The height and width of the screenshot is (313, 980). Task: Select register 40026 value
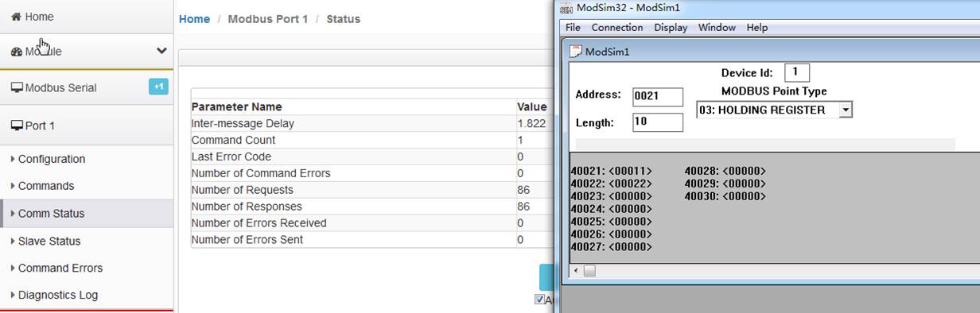tap(630, 234)
